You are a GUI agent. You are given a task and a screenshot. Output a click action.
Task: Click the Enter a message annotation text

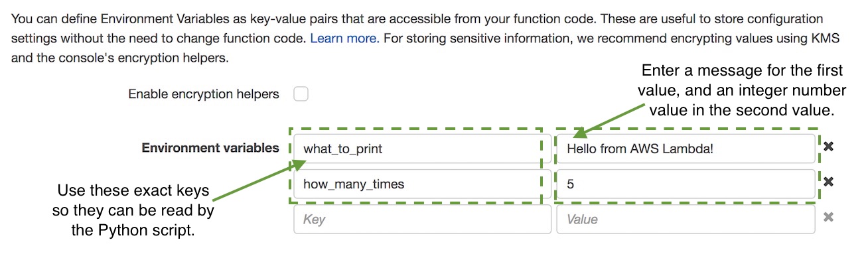[x=741, y=90]
